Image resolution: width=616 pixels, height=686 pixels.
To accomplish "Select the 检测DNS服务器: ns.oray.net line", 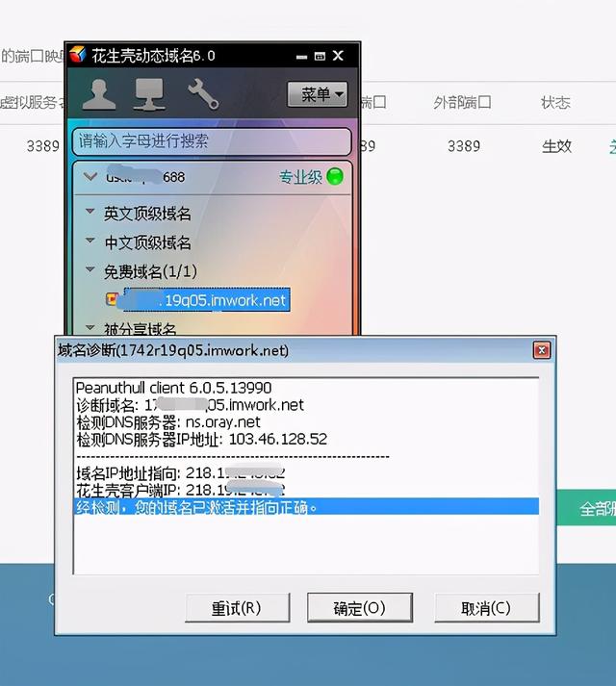I will [168, 422].
